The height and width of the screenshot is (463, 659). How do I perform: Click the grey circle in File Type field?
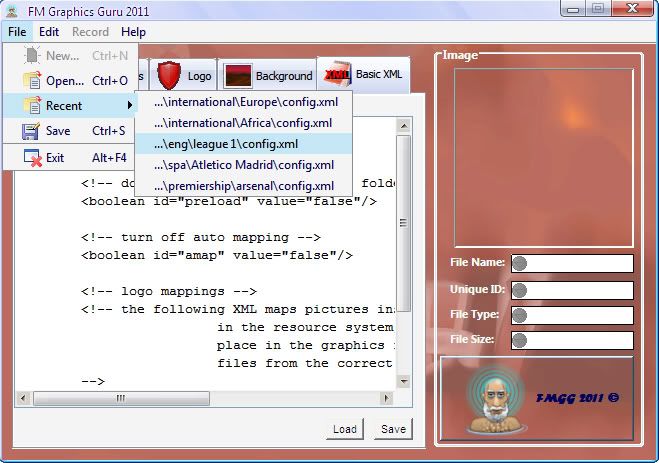pyautogui.click(x=520, y=315)
